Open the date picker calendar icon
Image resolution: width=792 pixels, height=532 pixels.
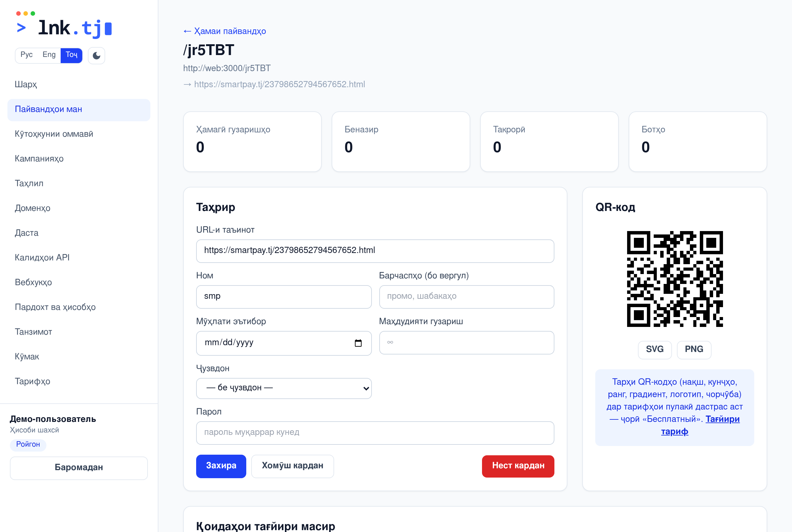coord(358,343)
